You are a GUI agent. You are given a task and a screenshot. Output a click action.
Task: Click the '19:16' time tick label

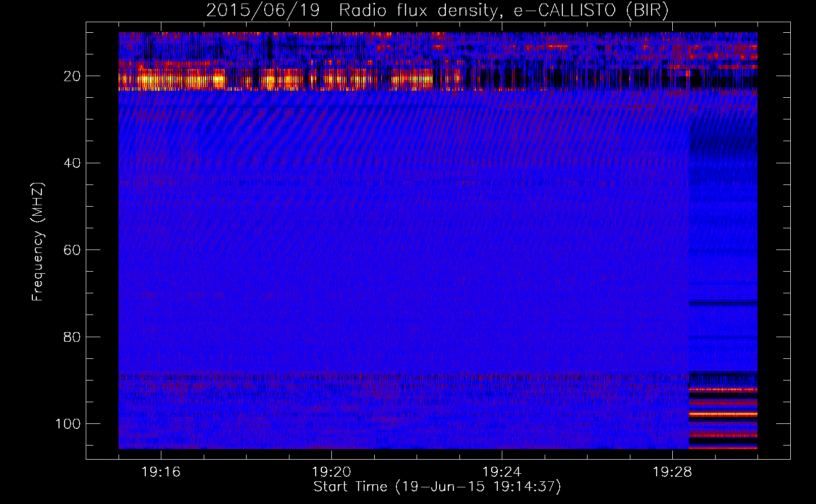(161, 472)
